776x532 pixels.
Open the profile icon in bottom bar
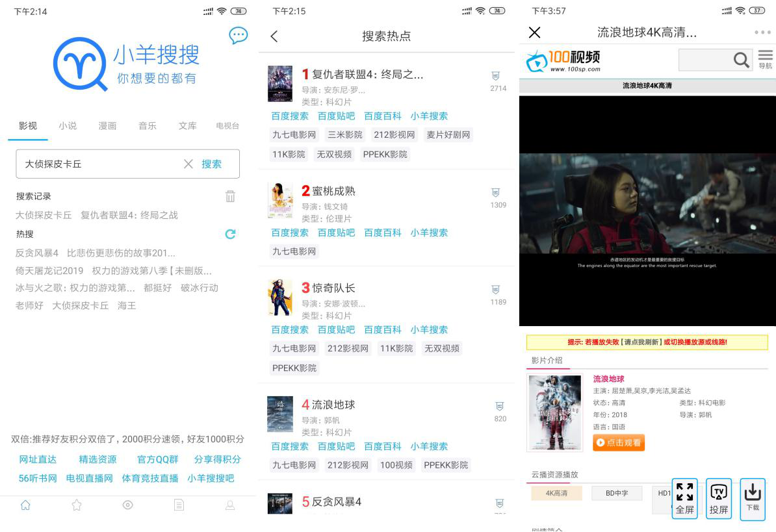pos(230,505)
